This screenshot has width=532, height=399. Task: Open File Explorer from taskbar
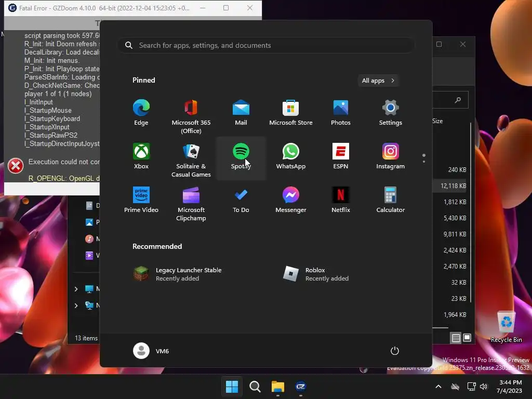pyautogui.click(x=278, y=387)
